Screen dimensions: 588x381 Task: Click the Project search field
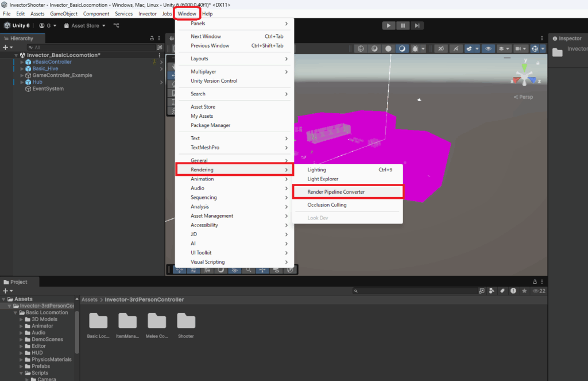click(415, 291)
